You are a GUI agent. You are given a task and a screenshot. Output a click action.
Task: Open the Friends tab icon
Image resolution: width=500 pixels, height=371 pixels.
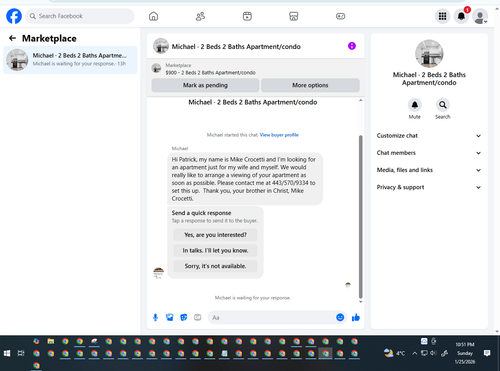[x=200, y=16]
